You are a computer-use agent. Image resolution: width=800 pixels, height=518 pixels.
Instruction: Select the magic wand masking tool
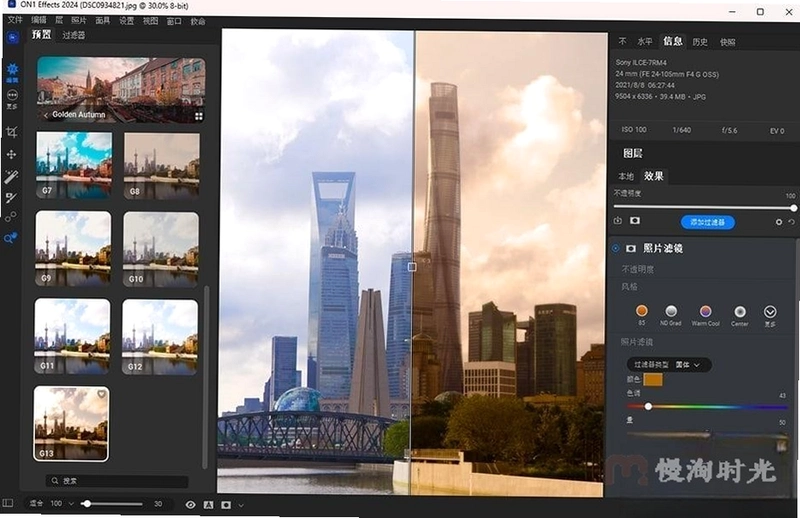[x=11, y=176]
